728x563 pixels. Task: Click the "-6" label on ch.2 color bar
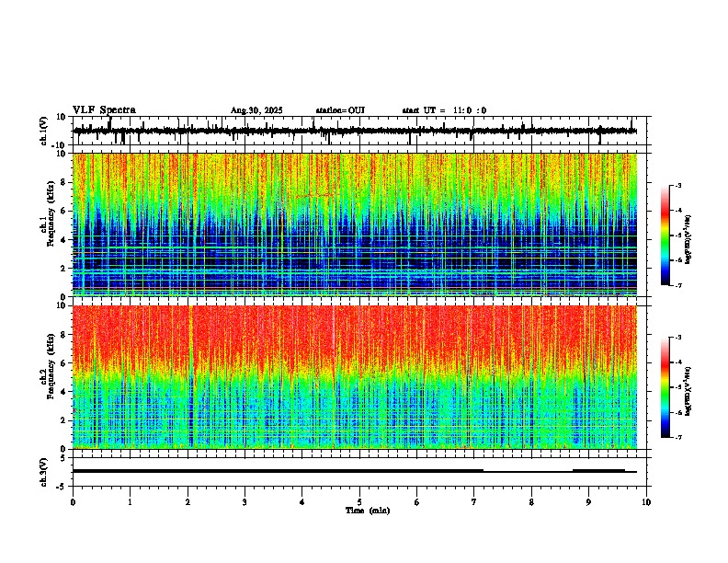(x=678, y=412)
